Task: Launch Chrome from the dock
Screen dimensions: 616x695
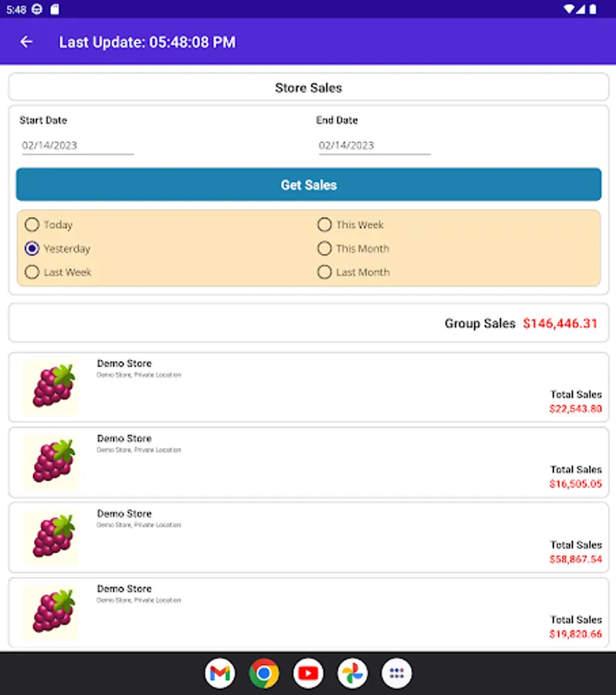Action: point(264,673)
